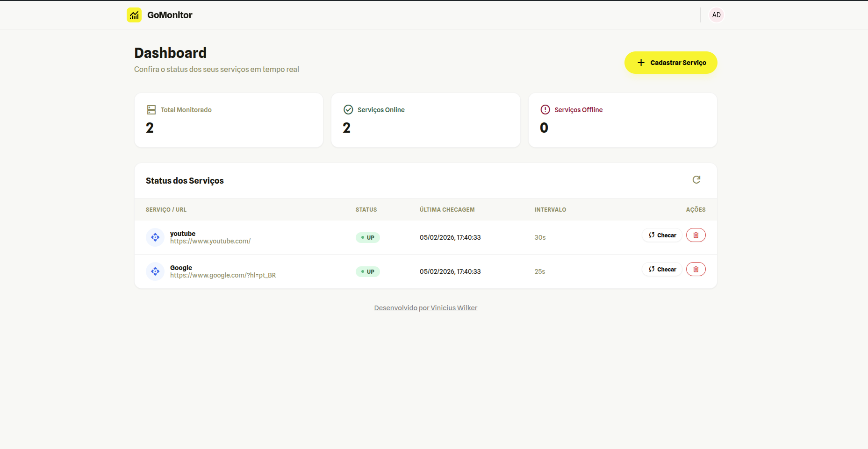This screenshot has height=449, width=868.
Task: Click the Status column header
Action: click(366, 210)
